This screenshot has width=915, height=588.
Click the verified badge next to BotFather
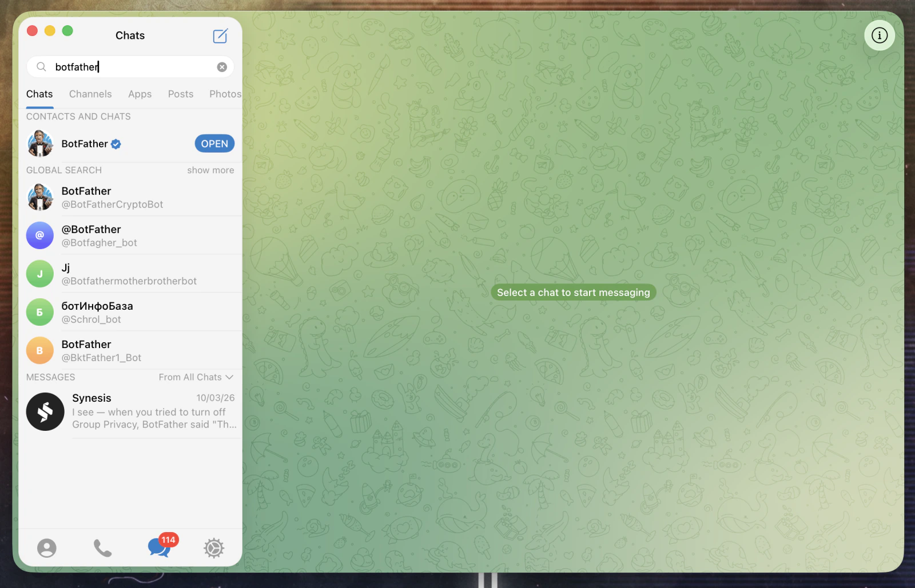tap(116, 144)
